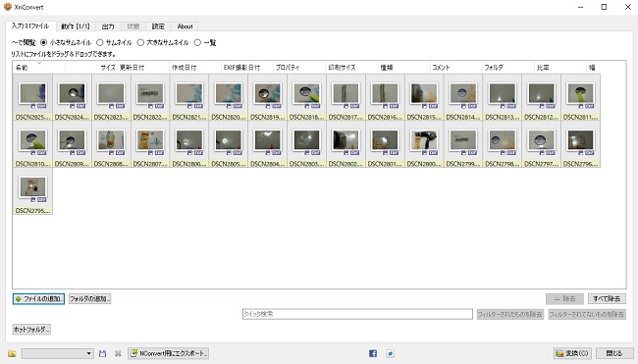Click the ファイルの追加 button

(x=38, y=299)
